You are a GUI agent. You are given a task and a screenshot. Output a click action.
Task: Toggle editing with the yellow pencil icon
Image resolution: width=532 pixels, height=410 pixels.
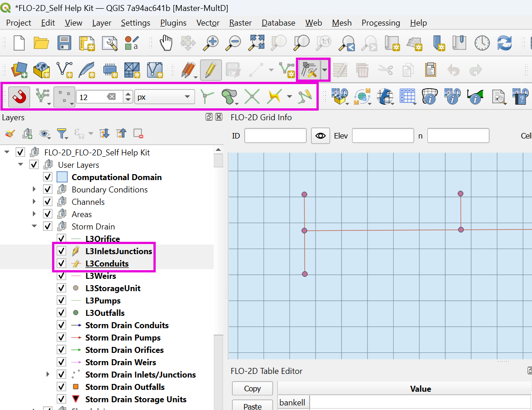[211, 70]
